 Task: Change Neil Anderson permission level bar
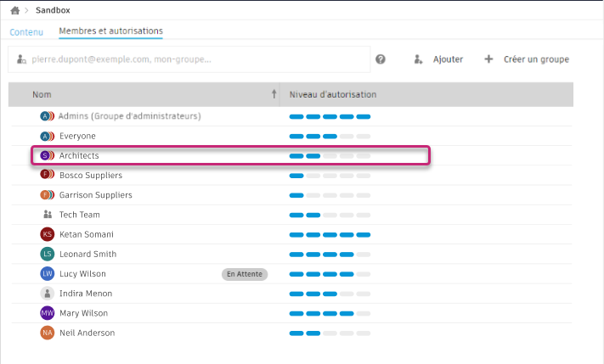coord(330,333)
